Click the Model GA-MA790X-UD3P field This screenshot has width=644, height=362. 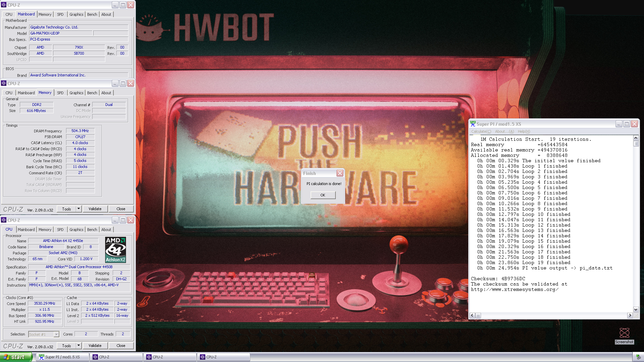pos(61,33)
